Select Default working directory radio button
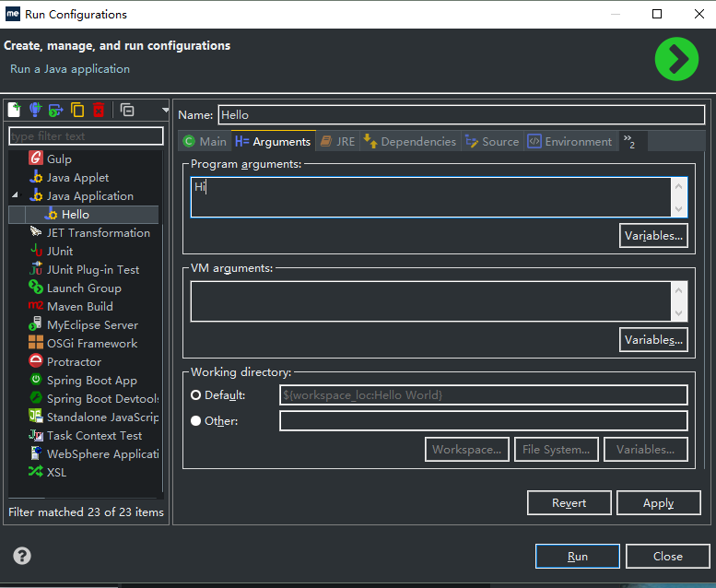The width and height of the screenshot is (716, 588). coord(196,394)
